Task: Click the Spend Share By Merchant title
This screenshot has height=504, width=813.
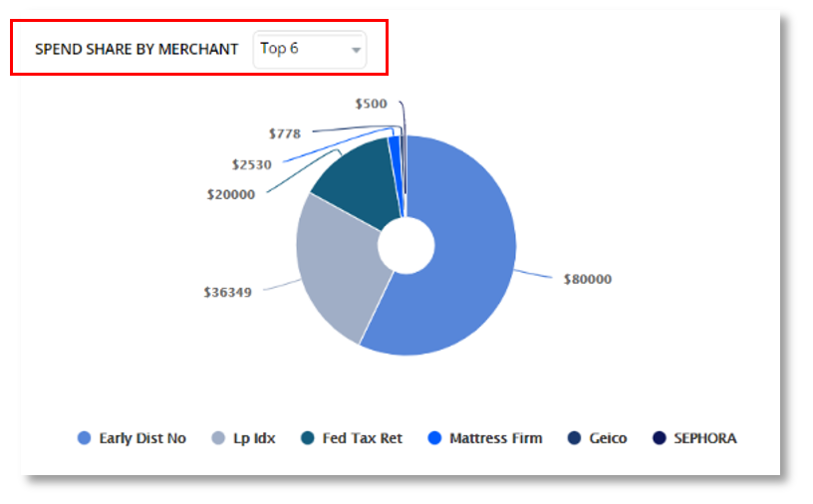Action: [136, 49]
